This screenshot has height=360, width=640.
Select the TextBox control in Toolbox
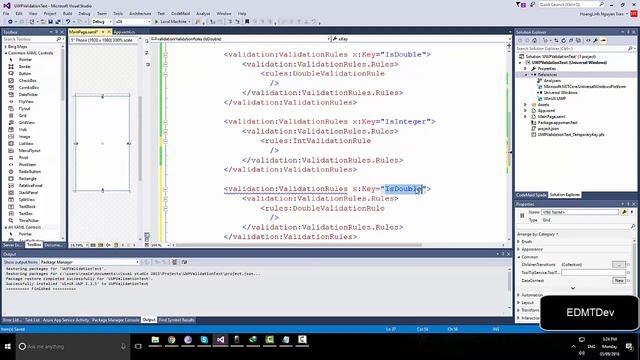[25, 213]
